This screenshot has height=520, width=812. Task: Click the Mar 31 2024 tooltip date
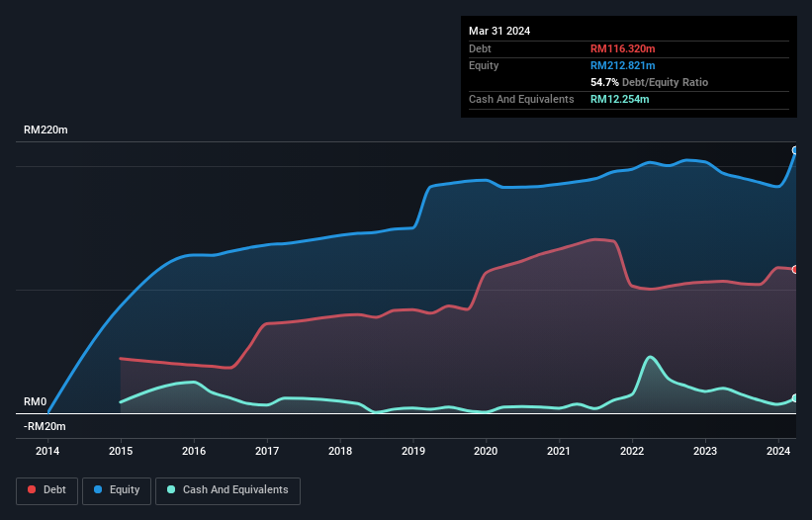pyautogui.click(x=499, y=31)
